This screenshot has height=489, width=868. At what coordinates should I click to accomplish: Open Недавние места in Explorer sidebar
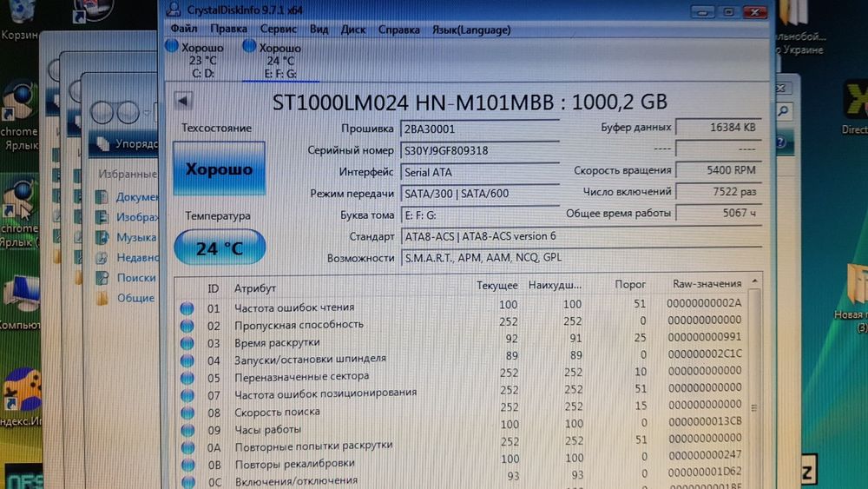(128, 257)
